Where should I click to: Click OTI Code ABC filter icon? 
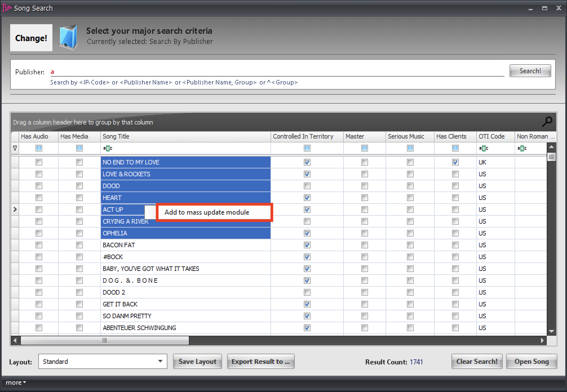[x=484, y=148]
